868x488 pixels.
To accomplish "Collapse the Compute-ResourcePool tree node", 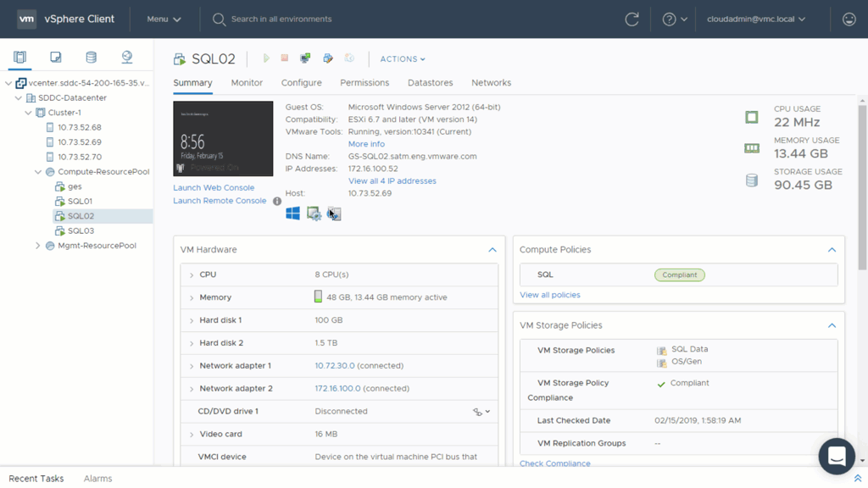I will [37, 171].
